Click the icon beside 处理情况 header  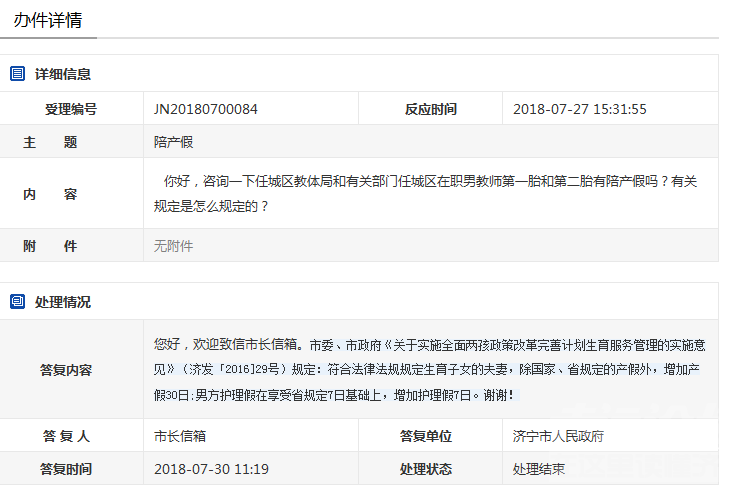tap(17, 301)
